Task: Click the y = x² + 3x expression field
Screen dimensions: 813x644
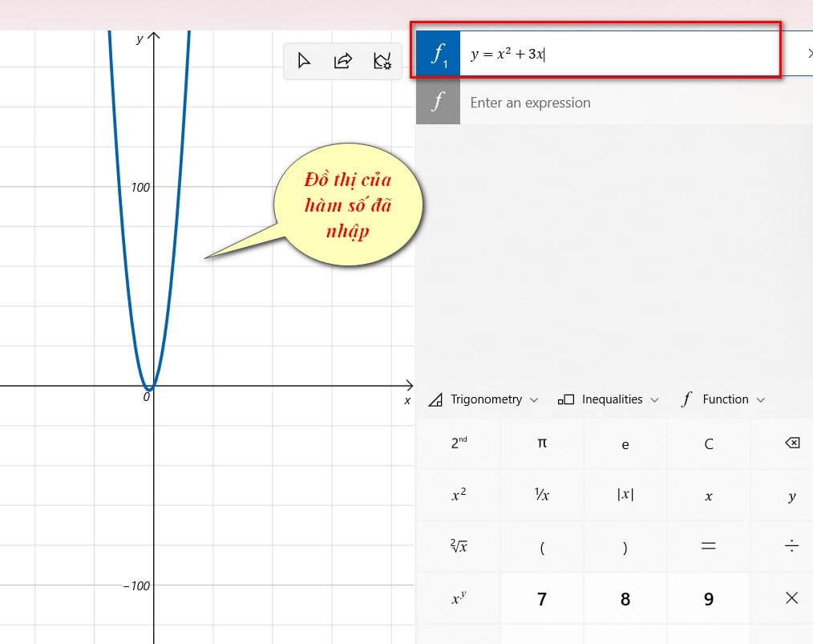Action: (x=620, y=54)
